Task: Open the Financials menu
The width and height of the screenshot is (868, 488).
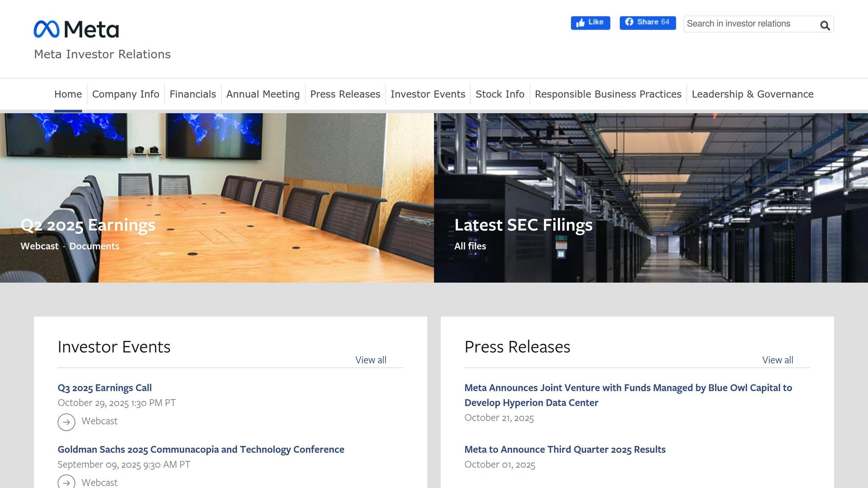Action: 192,94
